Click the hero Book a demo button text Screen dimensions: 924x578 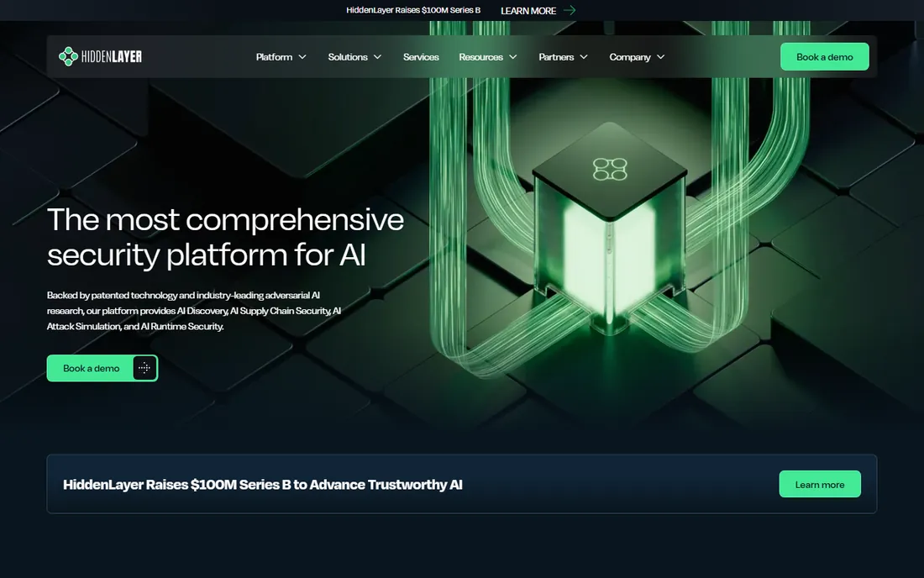pos(92,368)
